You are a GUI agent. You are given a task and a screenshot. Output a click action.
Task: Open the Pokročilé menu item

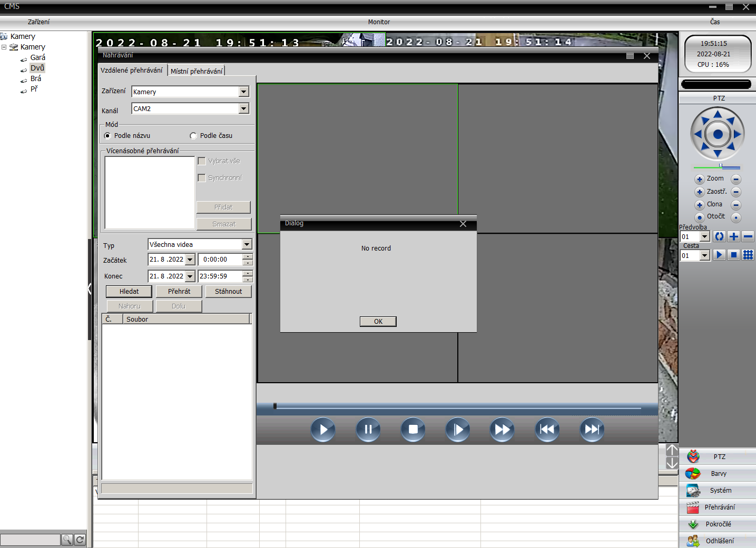point(718,524)
